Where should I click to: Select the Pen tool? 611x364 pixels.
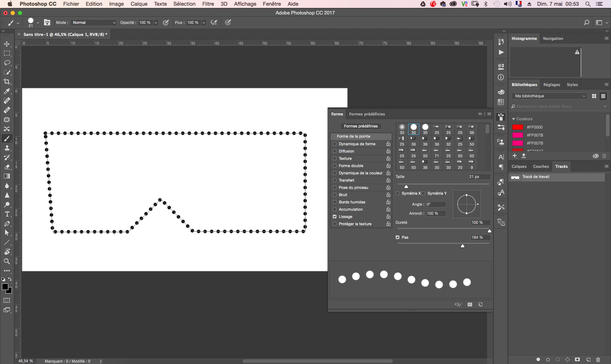pos(7,223)
